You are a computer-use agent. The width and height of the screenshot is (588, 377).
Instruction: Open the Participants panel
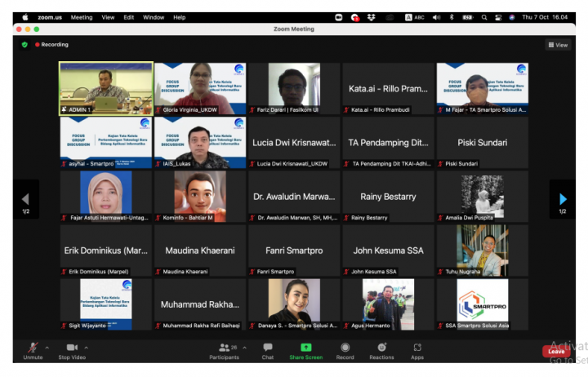[x=224, y=348]
